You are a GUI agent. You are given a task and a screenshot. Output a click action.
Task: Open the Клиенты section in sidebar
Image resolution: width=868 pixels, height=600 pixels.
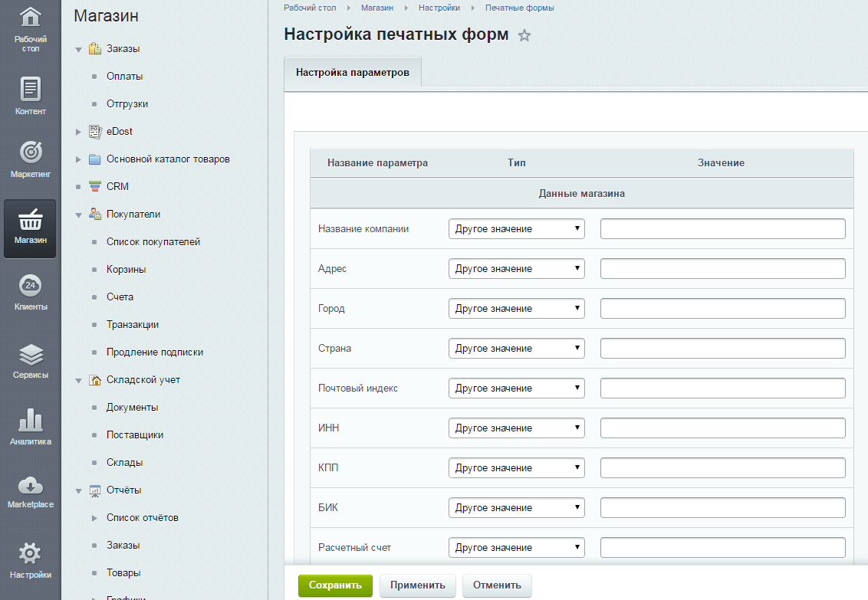30,293
